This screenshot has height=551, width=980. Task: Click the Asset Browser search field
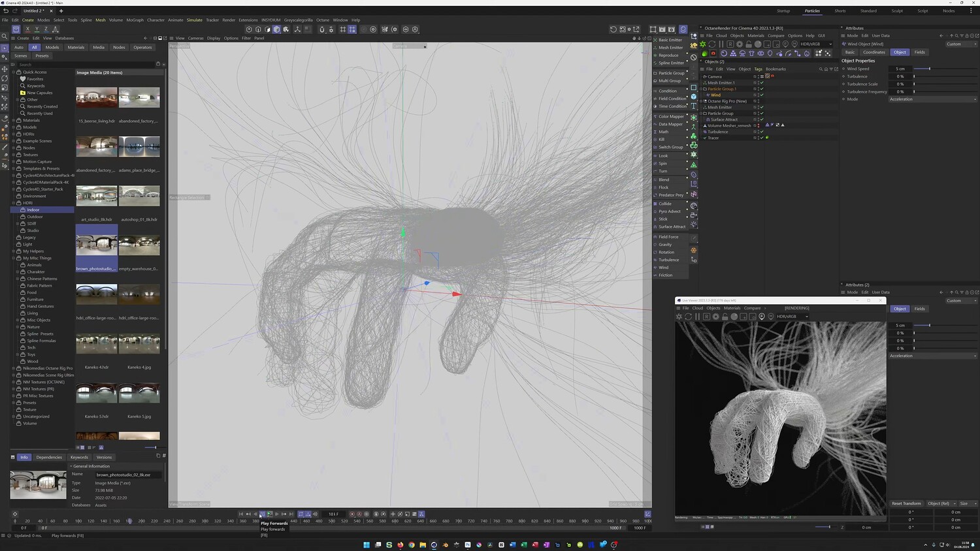pyautogui.click(x=87, y=65)
